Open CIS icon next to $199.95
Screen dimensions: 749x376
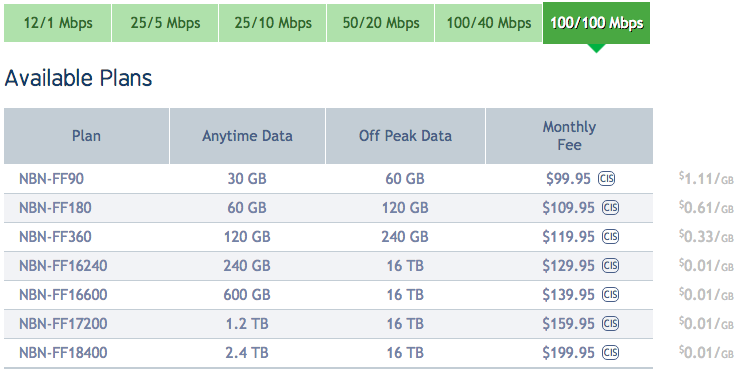pyautogui.click(x=610, y=353)
